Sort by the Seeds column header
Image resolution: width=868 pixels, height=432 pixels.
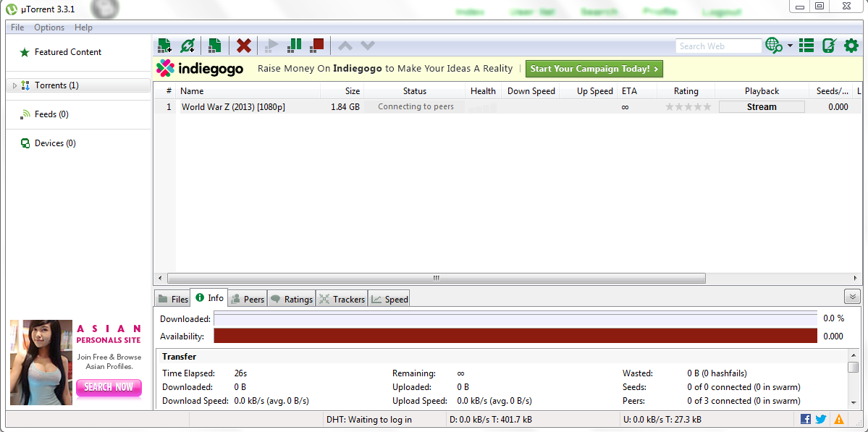click(831, 91)
